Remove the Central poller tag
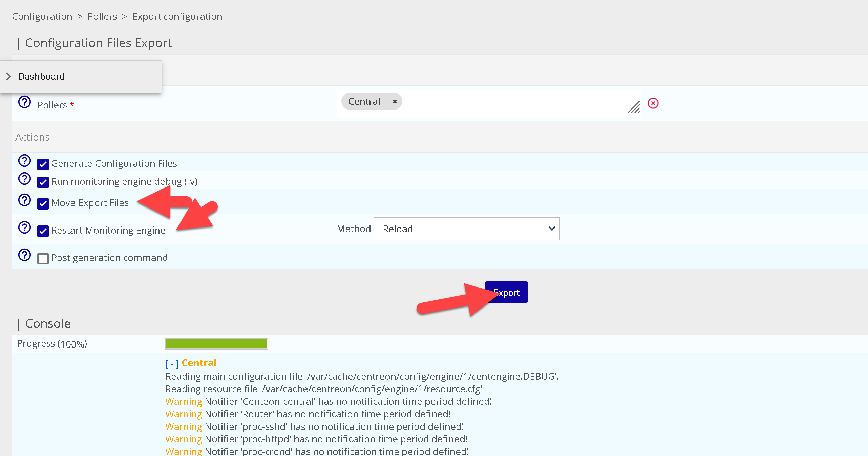This screenshot has height=456, width=868. coord(395,102)
